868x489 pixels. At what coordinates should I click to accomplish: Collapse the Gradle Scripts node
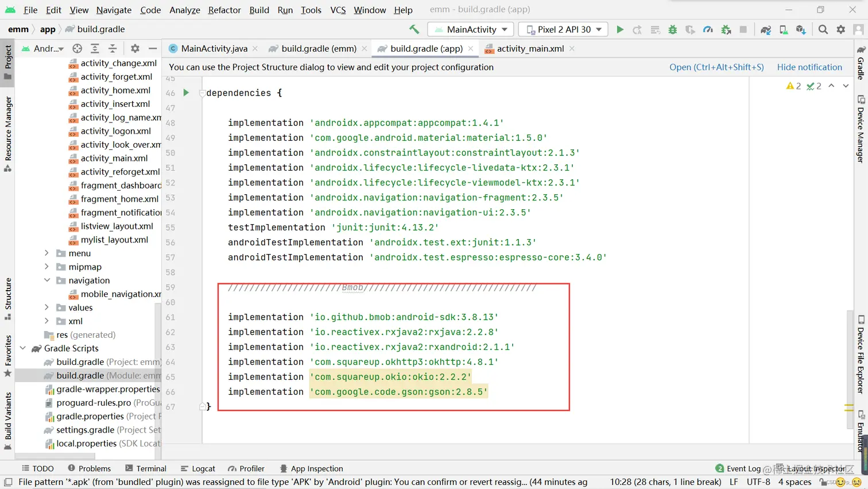coord(22,348)
